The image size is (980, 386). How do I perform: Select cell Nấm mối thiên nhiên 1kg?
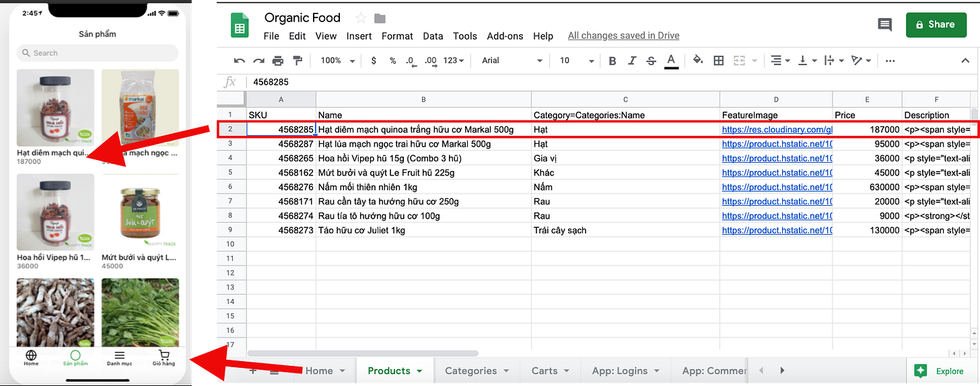[423, 187]
